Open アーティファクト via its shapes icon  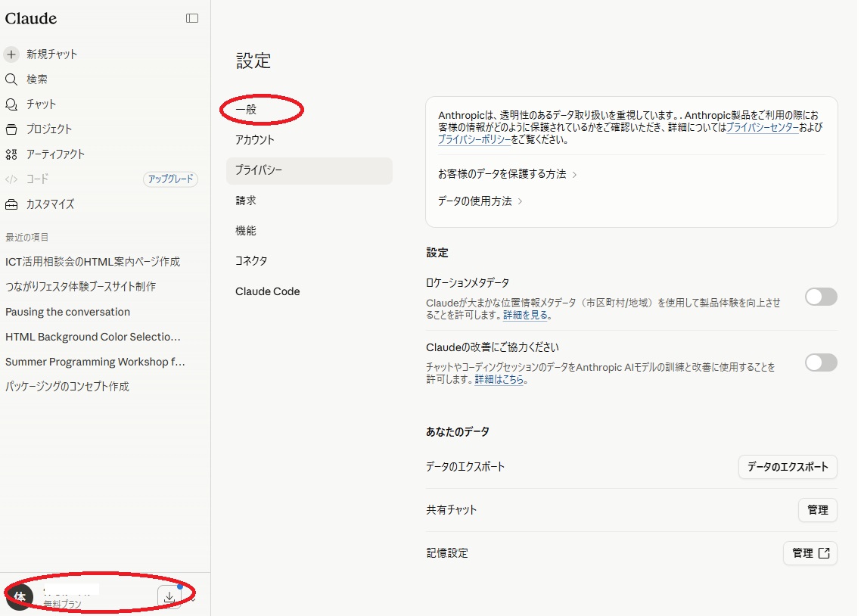pyautogui.click(x=11, y=154)
